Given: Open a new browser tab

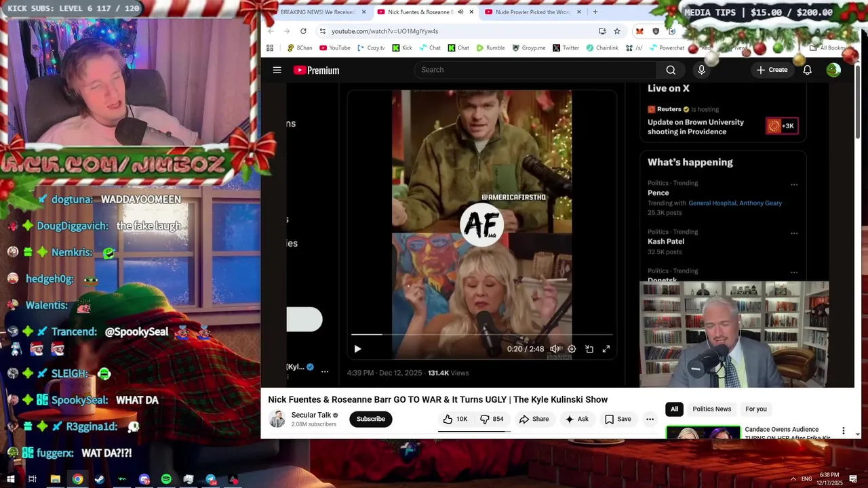Looking at the screenshot, I should [595, 12].
